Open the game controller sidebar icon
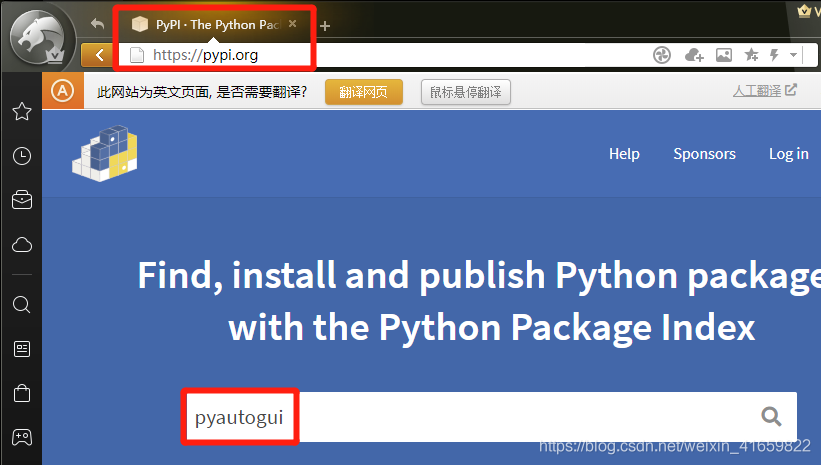821x465 pixels. 22,437
